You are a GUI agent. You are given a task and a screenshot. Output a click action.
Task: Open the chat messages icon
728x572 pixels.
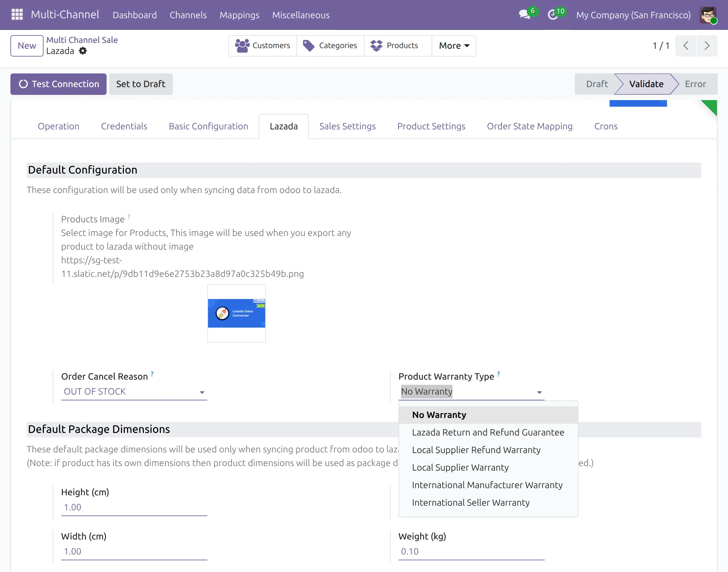pos(525,15)
